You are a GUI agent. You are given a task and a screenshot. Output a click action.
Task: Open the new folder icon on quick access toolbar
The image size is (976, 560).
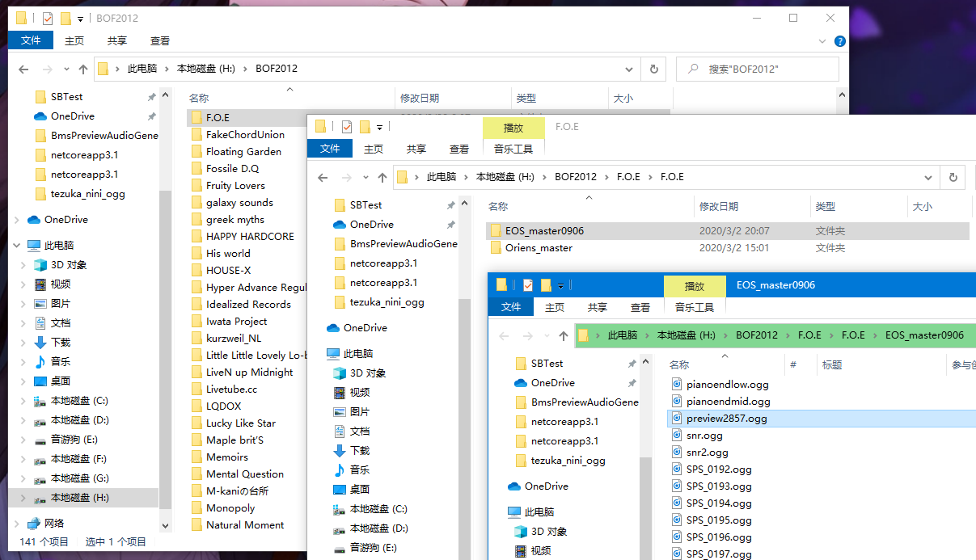(x=65, y=18)
